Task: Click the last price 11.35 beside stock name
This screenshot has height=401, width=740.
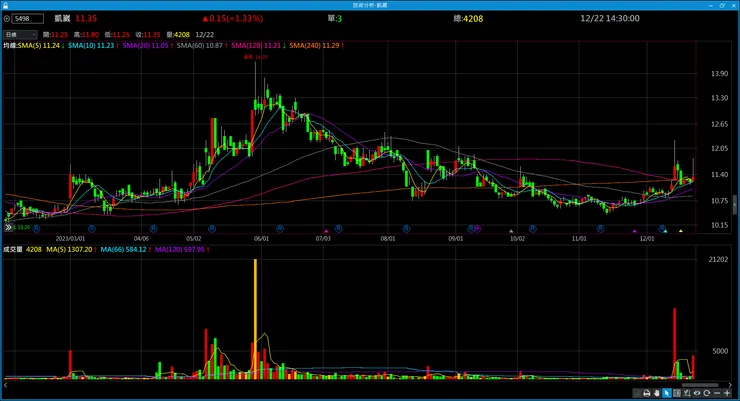Action: [86, 19]
